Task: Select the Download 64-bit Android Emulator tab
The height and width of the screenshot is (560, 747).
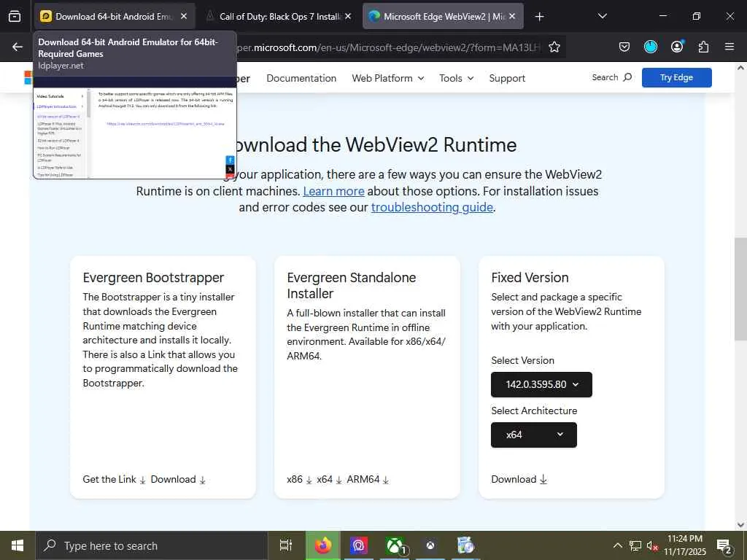Action: pyautogui.click(x=115, y=16)
